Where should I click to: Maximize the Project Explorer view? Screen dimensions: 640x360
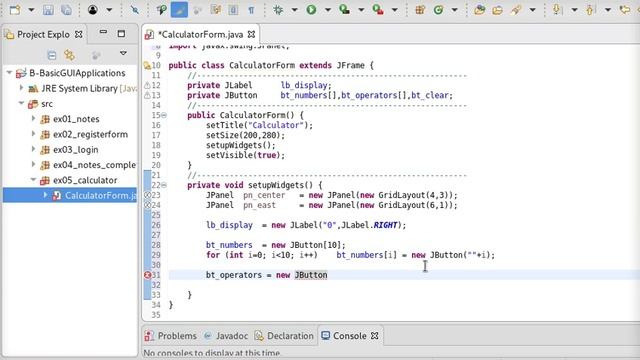121,34
